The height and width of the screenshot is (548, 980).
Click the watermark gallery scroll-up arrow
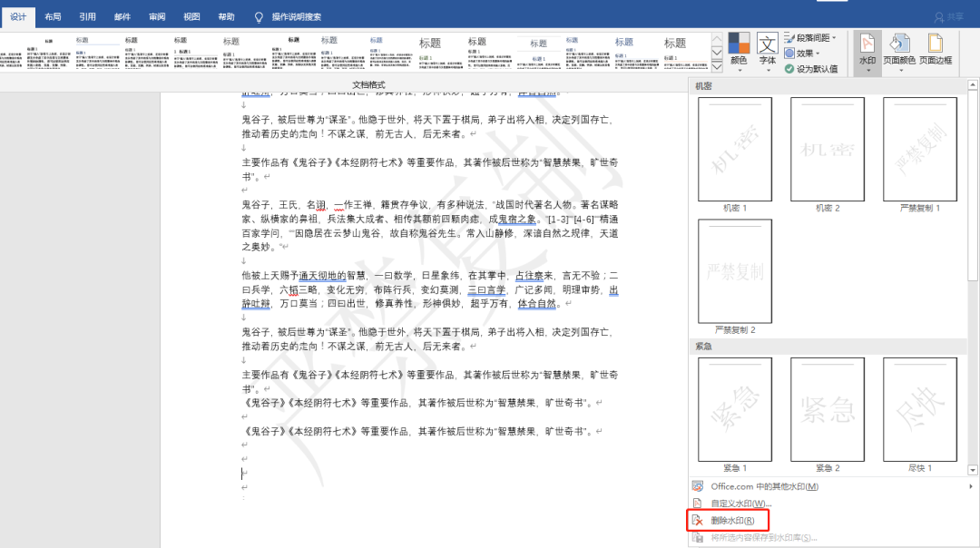tap(973, 86)
